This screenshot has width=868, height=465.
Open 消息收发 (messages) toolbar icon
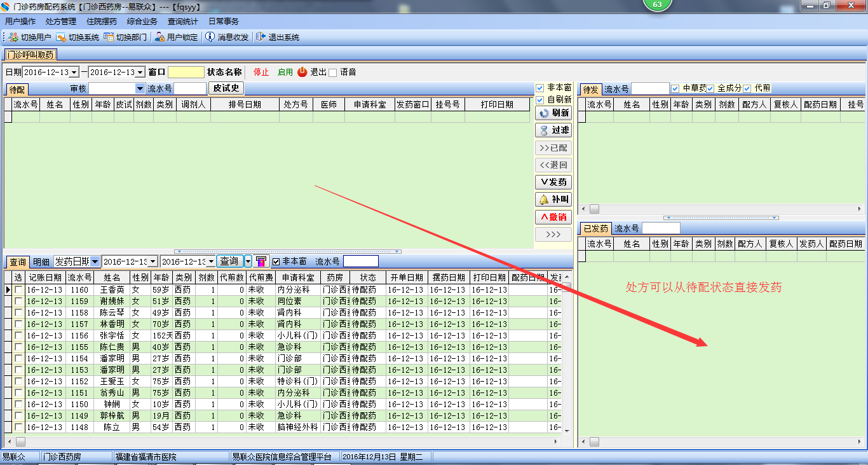[x=210, y=38]
